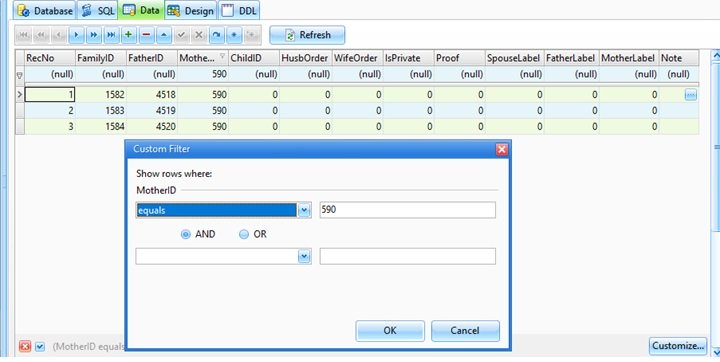Select the OR radio button
720x362 pixels.
click(244, 234)
